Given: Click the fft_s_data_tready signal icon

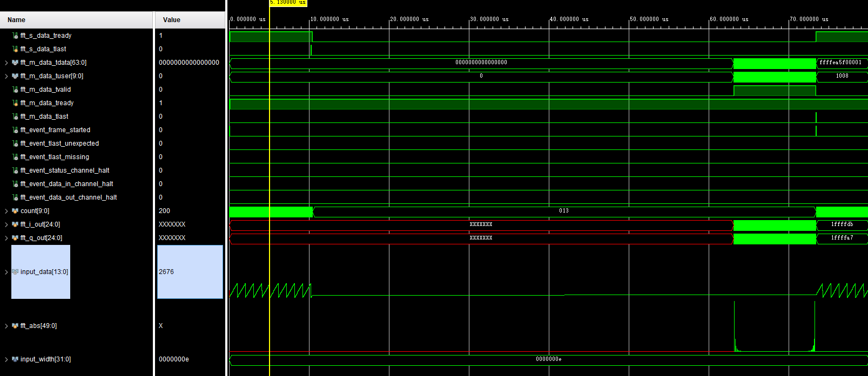Looking at the screenshot, I should click(15, 36).
